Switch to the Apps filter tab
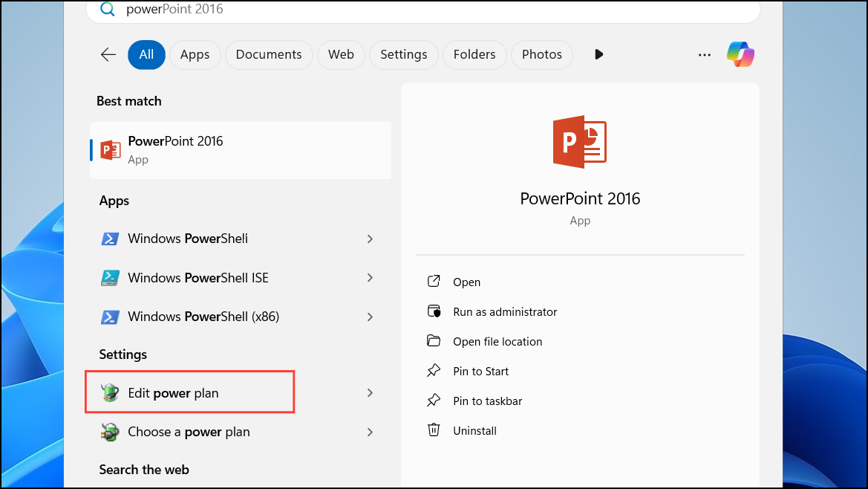 (x=195, y=54)
